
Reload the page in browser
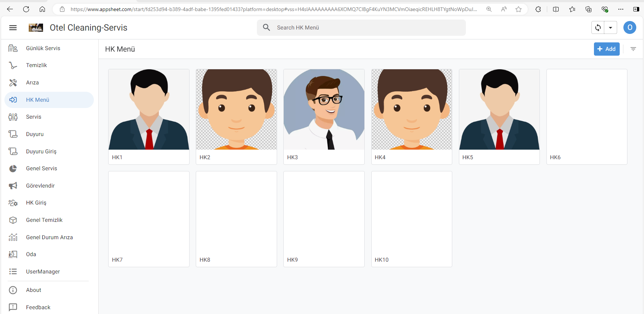[26, 9]
